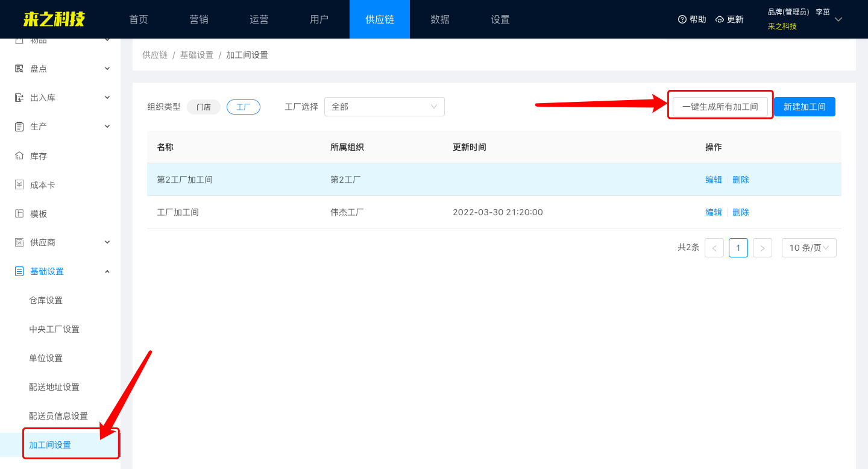868x469 pixels.
Task: Click the cloud update icon
Action: click(x=720, y=19)
